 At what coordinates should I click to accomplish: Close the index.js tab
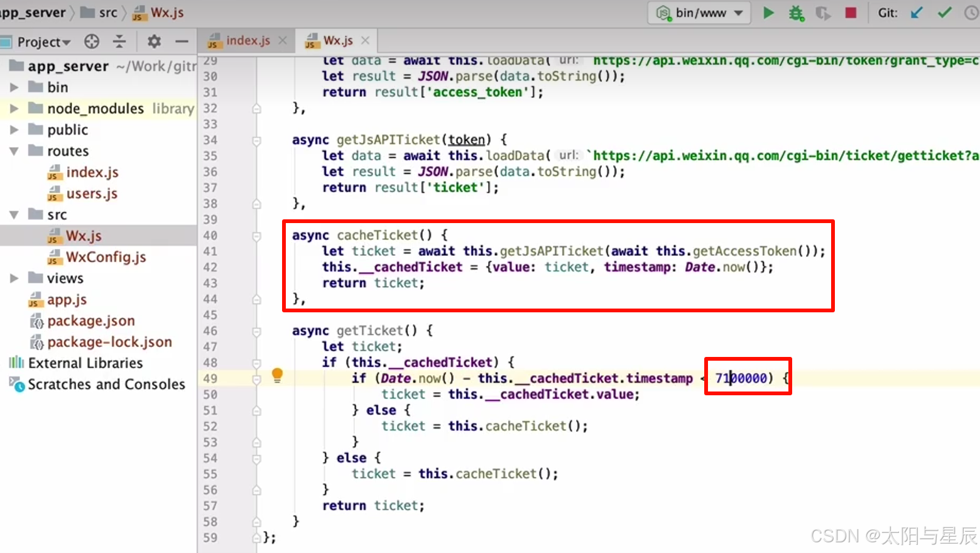point(283,41)
